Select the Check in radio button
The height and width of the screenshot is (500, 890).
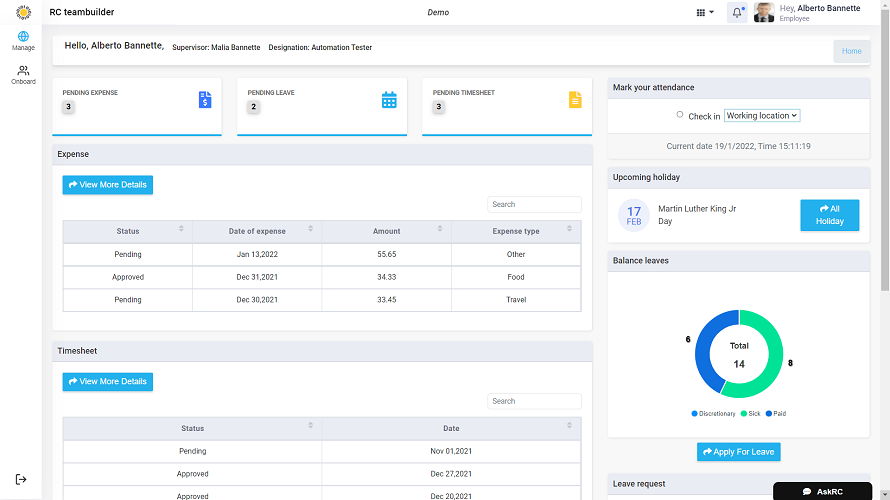point(680,116)
